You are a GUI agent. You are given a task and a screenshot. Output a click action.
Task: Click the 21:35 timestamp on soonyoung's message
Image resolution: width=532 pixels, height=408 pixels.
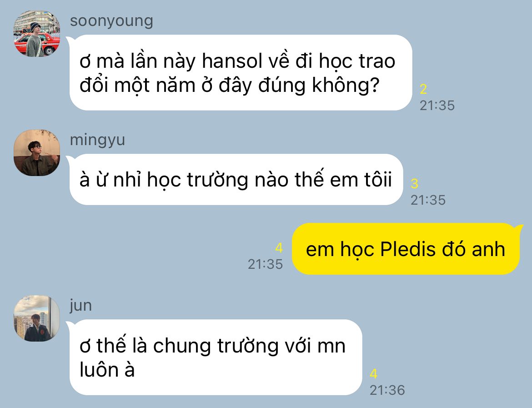[437, 106]
